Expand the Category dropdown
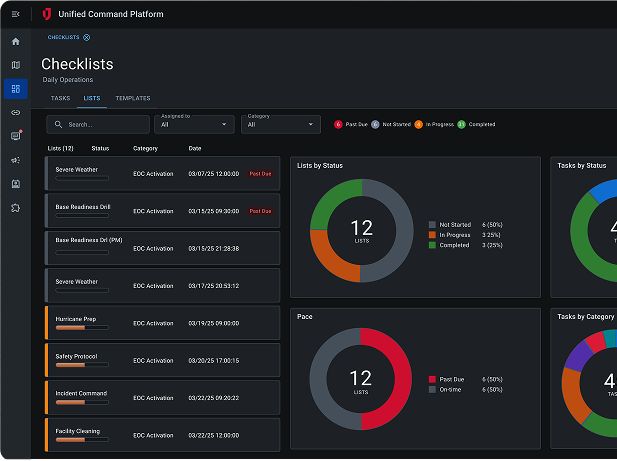The height and width of the screenshot is (461, 617). pyautogui.click(x=281, y=125)
